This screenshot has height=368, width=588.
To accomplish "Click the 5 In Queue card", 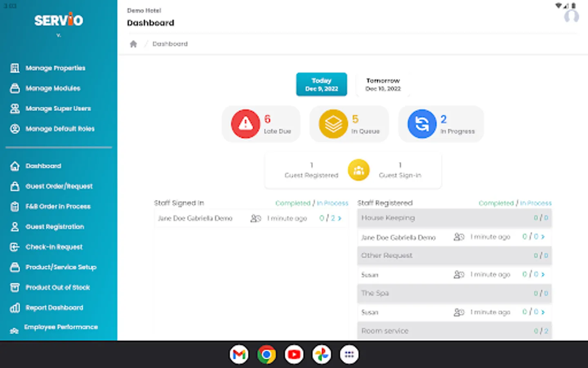I will point(349,124).
